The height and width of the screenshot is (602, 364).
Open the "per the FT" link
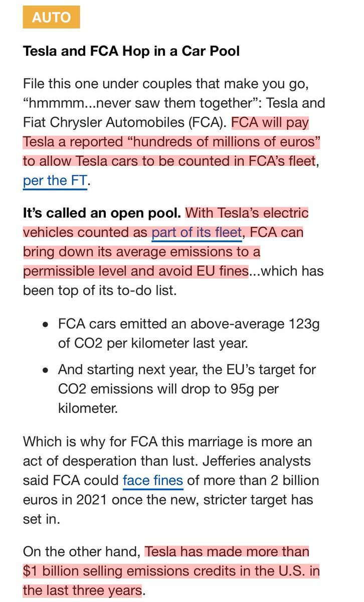pos(55,180)
